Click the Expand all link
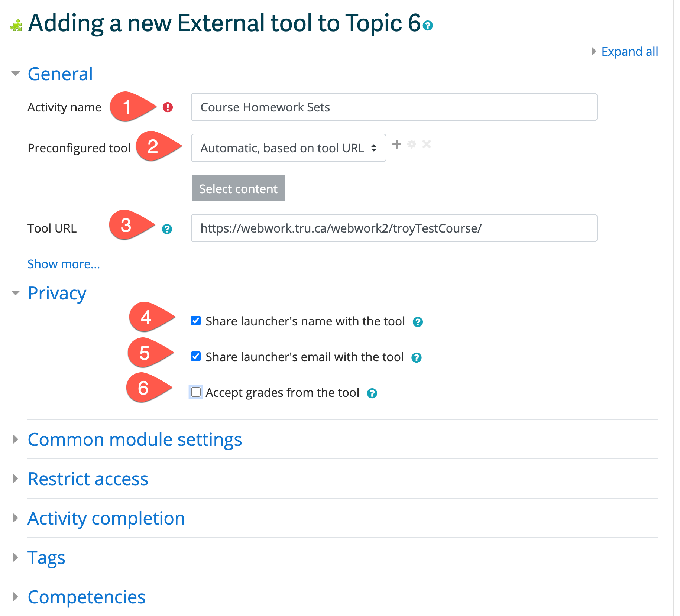This screenshot has width=680, height=616. (629, 51)
